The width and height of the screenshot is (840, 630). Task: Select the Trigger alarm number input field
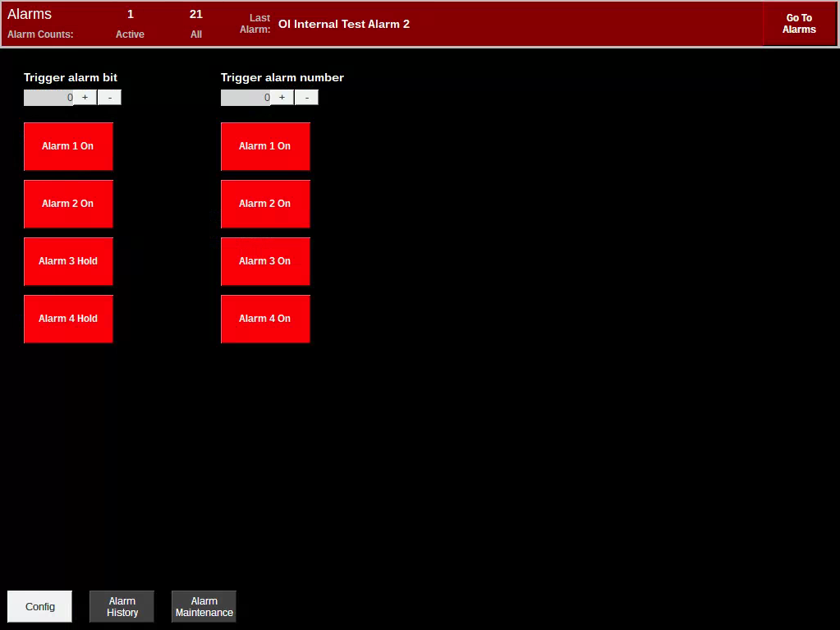click(245, 97)
